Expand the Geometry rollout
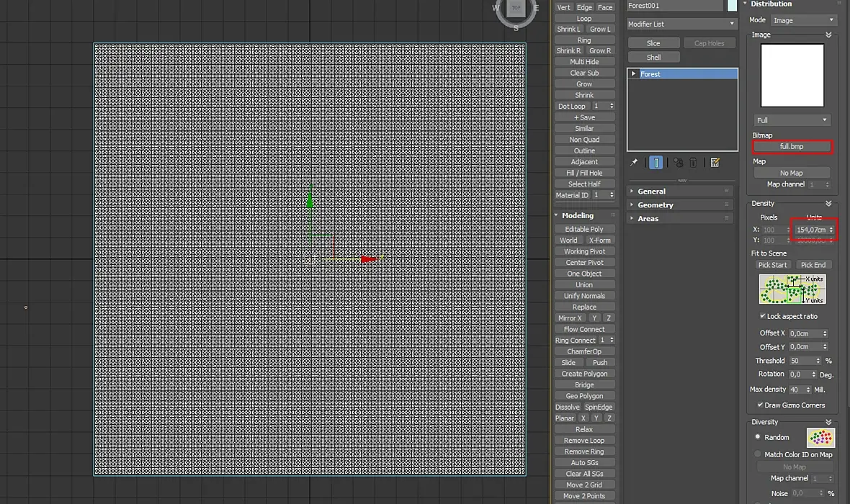 tap(680, 204)
